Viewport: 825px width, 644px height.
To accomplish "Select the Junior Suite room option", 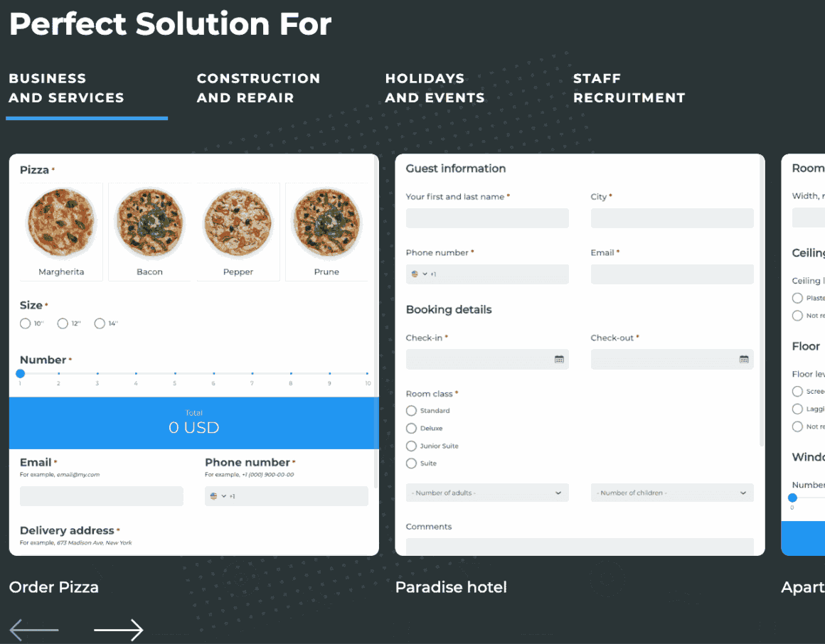I will [x=411, y=446].
